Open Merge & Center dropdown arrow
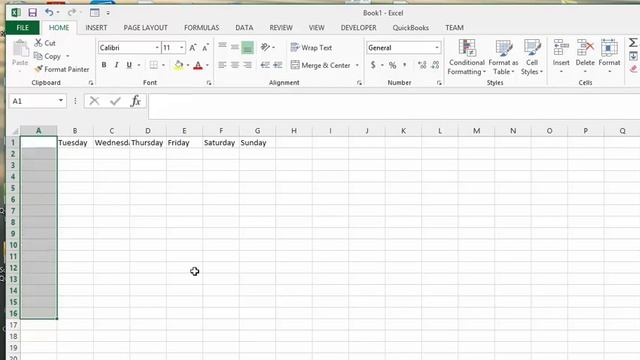The height and width of the screenshot is (360, 640). [357, 65]
